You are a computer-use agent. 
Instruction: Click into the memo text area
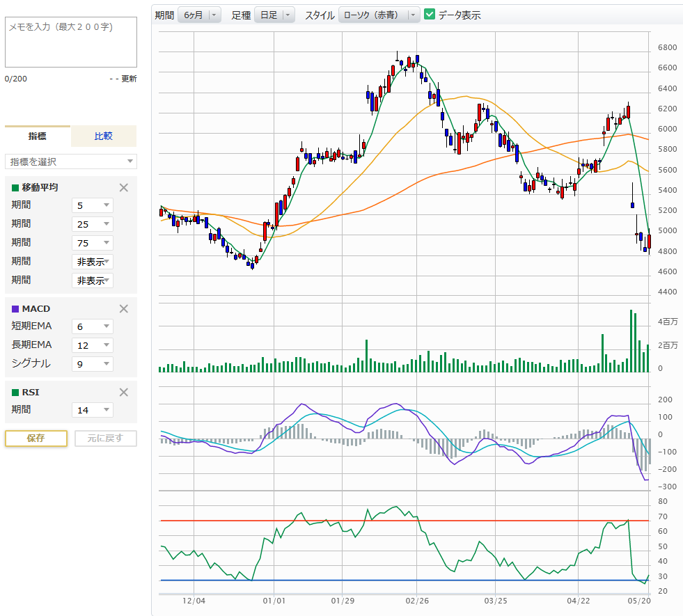[71, 42]
